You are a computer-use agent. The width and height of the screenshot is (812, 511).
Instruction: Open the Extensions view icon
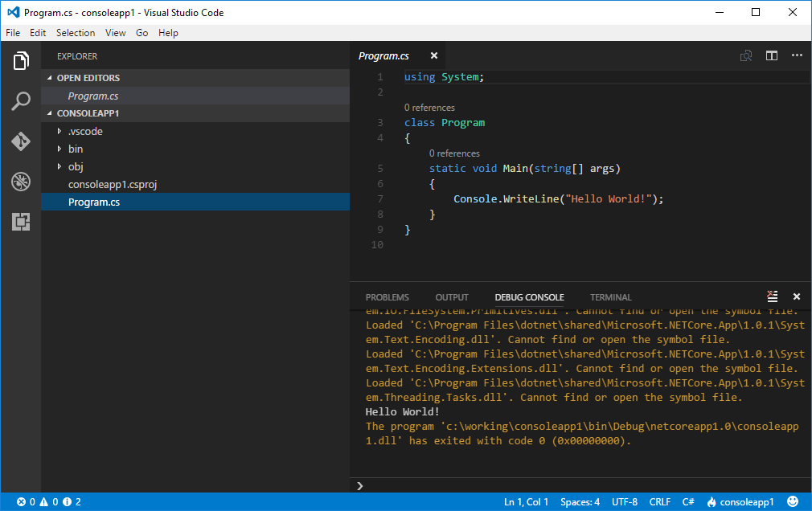coord(21,222)
